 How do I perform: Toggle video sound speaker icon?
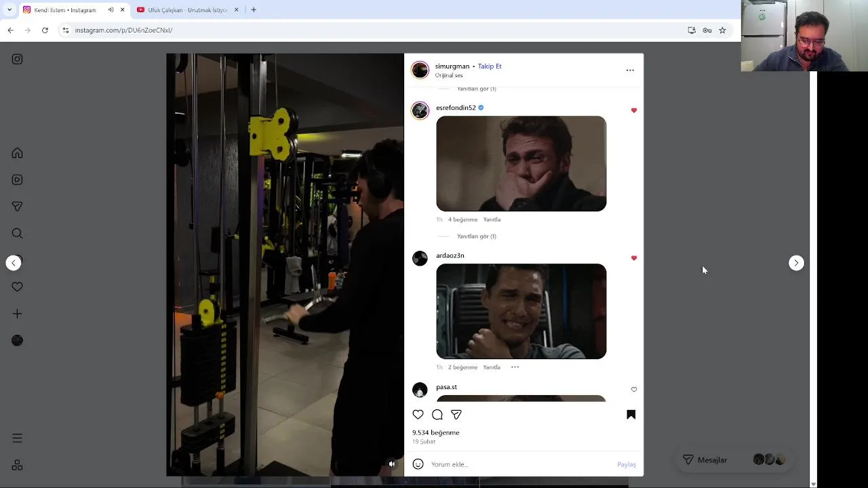(391, 464)
